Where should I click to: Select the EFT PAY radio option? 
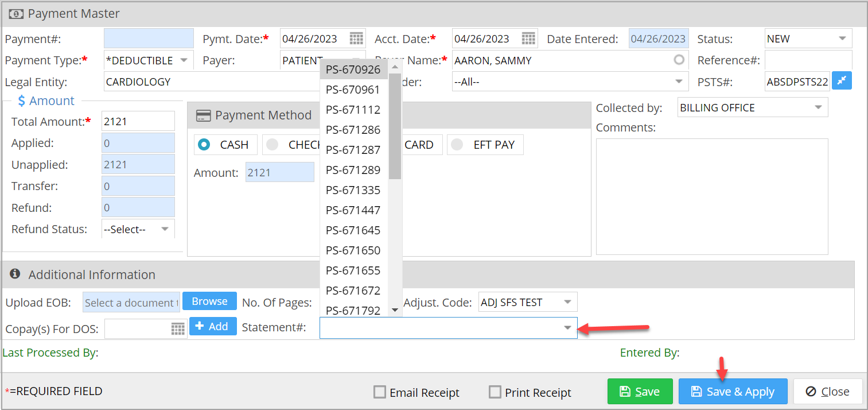pyautogui.click(x=457, y=145)
